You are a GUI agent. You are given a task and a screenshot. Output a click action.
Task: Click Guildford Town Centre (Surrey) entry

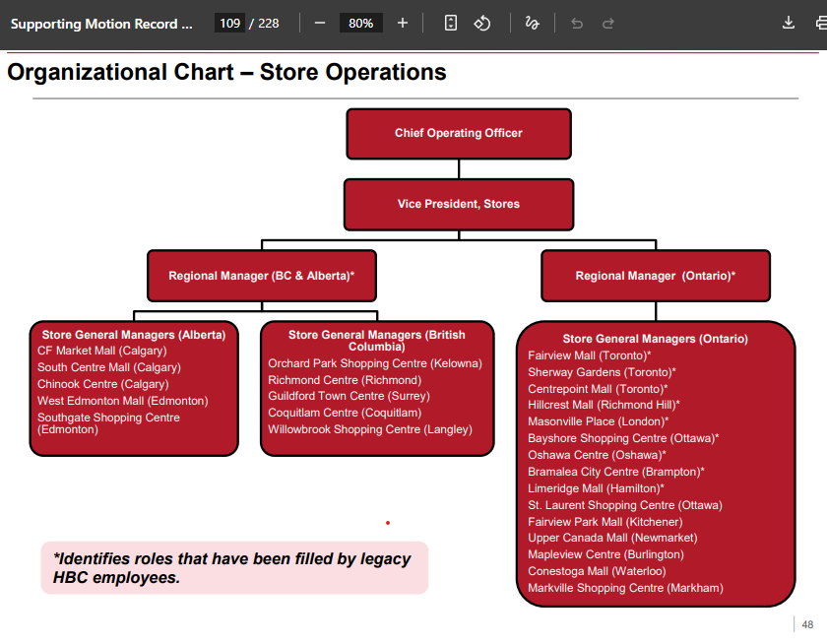coord(349,396)
